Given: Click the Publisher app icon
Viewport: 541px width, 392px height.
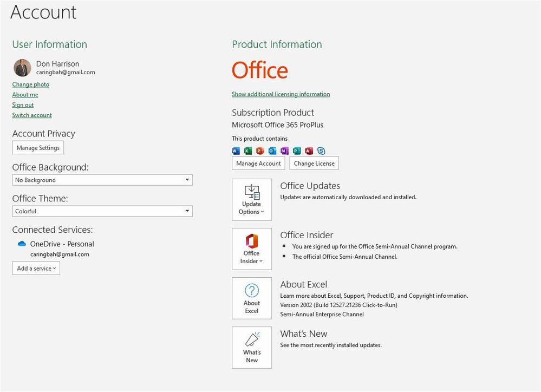Looking at the screenshot, I should pyautogui.click(x=297, y=151).
